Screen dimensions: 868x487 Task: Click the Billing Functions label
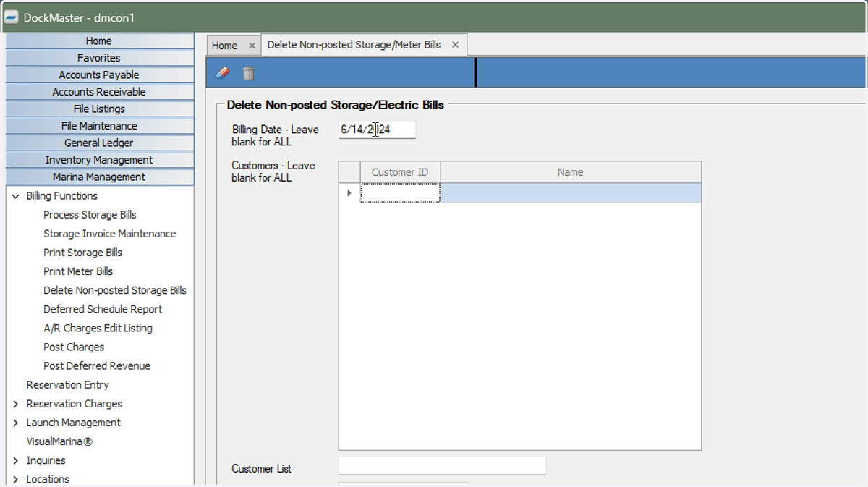[61, 196]
